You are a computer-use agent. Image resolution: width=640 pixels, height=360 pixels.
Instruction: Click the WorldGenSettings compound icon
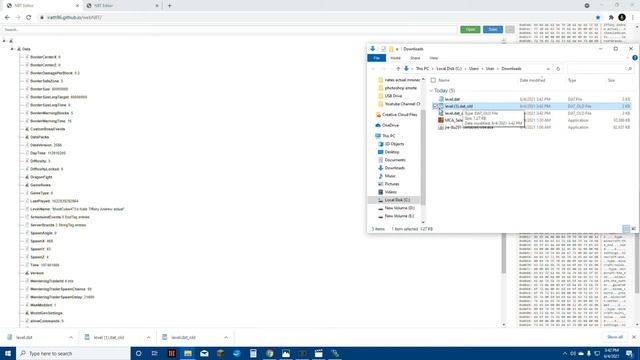coord(27,313)
